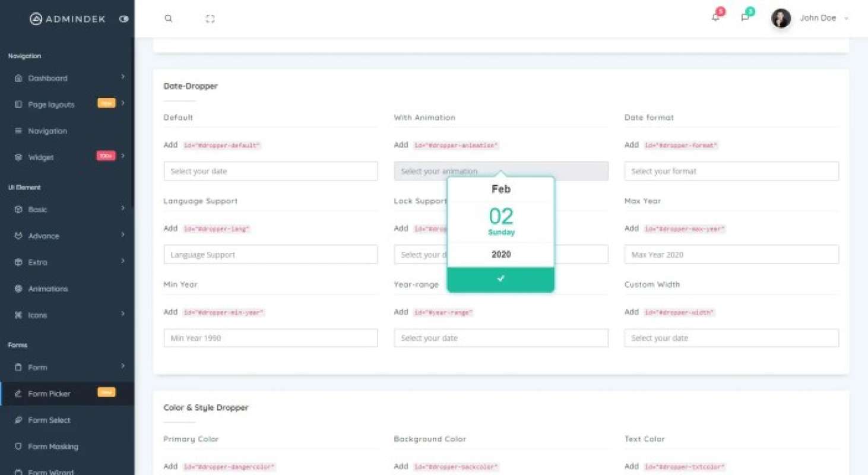868x475 pixels.
Task: Open notifications via the bell icon
Action: tap(715, 18)
